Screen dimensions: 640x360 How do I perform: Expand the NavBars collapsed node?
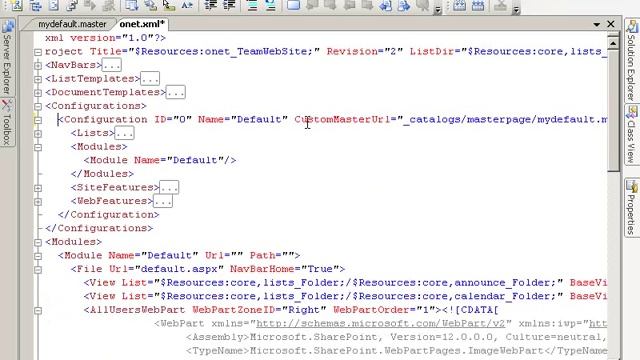pos(38,66)
